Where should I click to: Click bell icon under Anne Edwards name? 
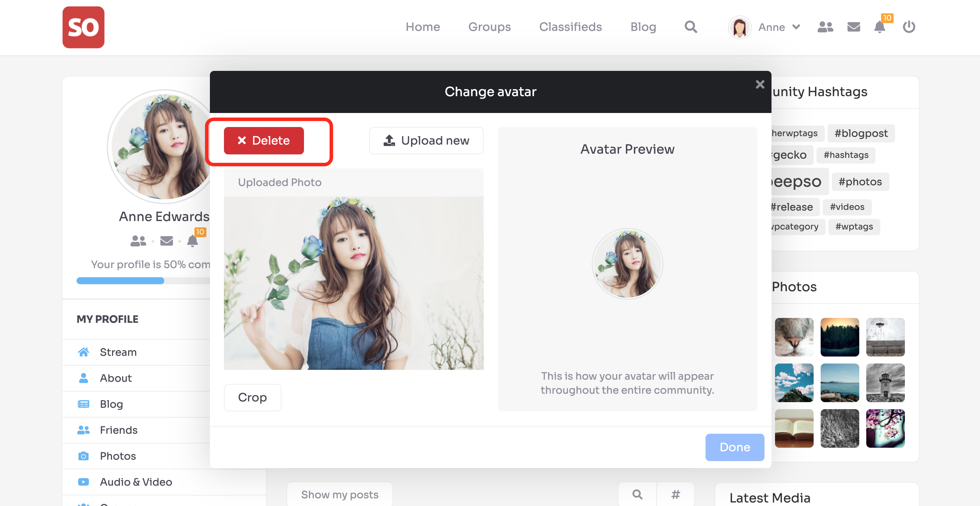[192, 241]
